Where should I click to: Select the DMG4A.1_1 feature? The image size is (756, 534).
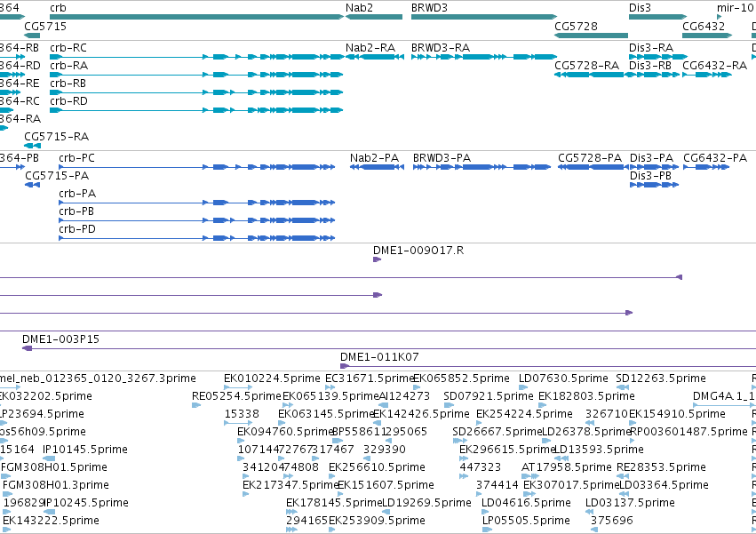[724, 405]
